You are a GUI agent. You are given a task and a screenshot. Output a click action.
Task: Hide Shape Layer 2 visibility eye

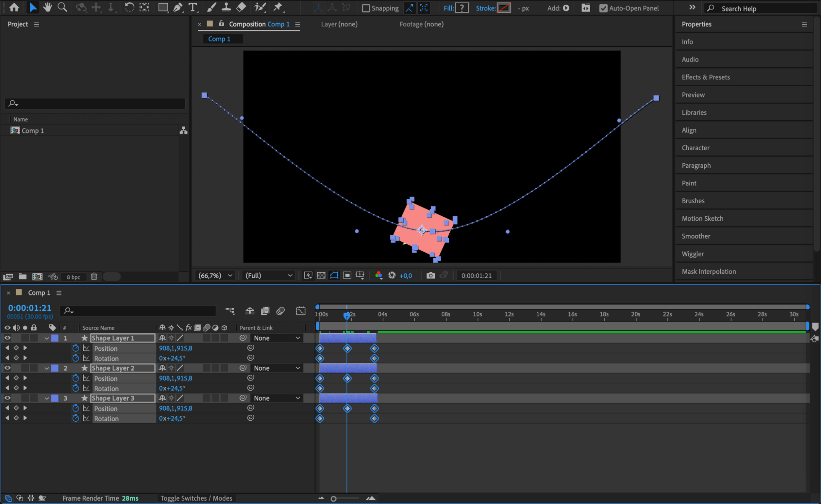tap(7, 368)
